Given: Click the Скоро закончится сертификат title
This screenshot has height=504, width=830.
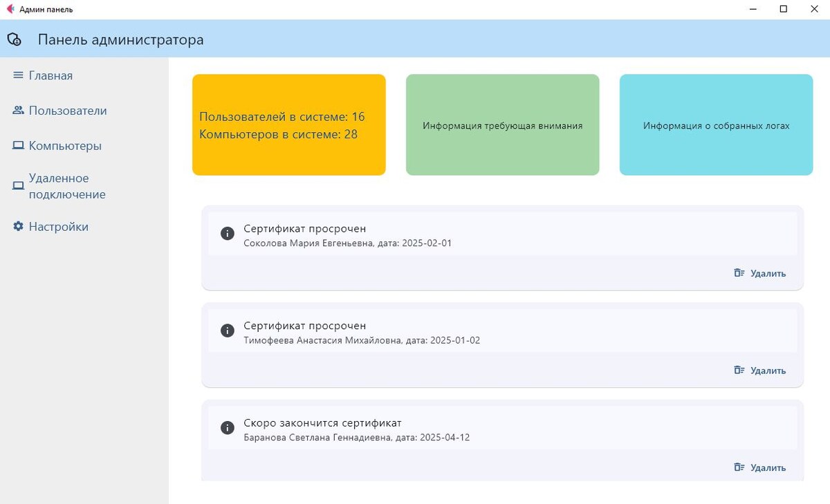Looking at the screenshot, I should coord(322,423).
